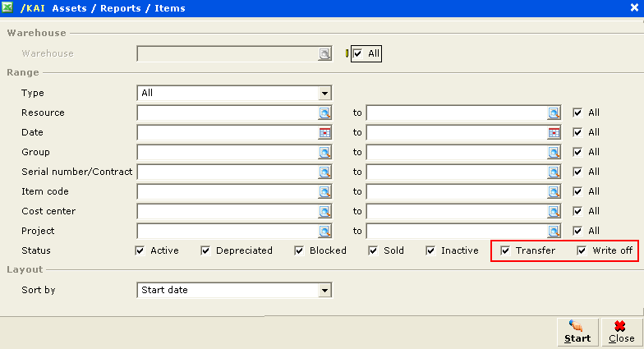Toggle the Project All checkbox
This screenshot has height=349, width=644.
[x=577, y=231]
